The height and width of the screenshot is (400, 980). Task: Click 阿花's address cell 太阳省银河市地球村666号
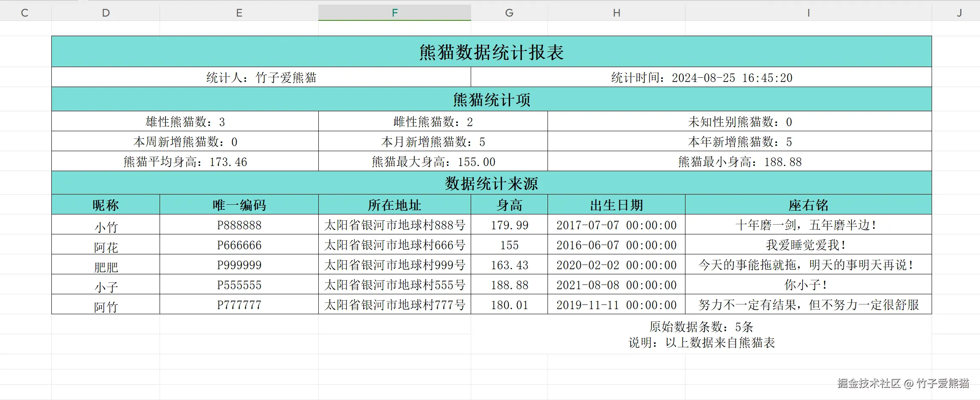pos(395,245)
